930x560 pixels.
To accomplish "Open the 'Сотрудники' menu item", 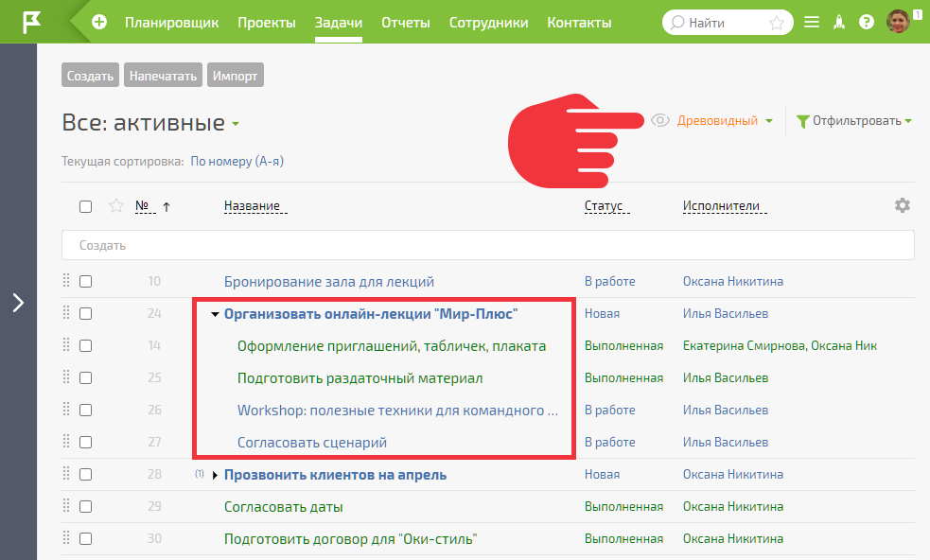I will coord(489,23).
